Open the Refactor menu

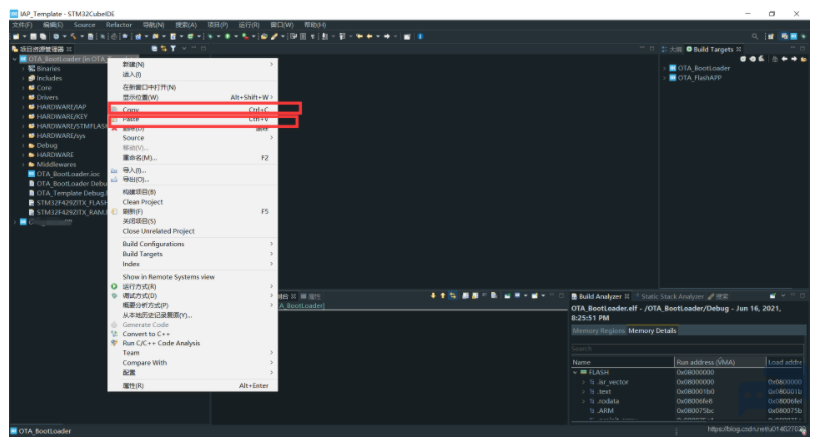(119, 24)
